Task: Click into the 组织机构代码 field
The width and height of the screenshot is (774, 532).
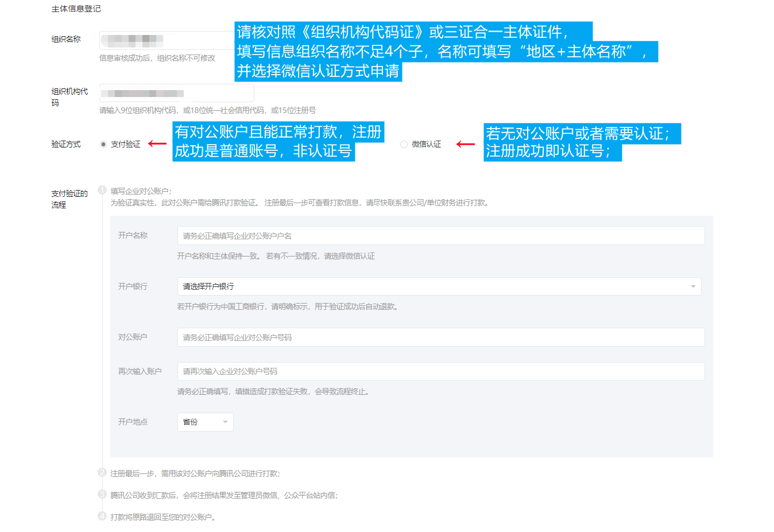Action: 176,93
